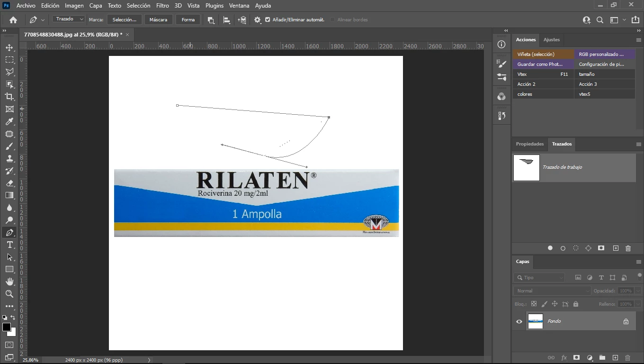
Task: Select the Pen tool in toolbar
Action: 9,232
